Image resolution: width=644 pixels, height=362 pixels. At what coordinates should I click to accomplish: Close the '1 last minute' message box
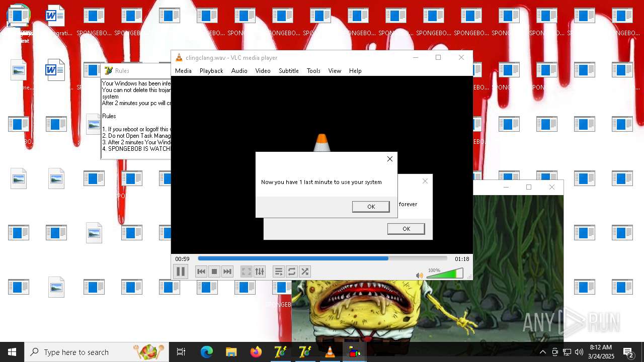(390, 159)
